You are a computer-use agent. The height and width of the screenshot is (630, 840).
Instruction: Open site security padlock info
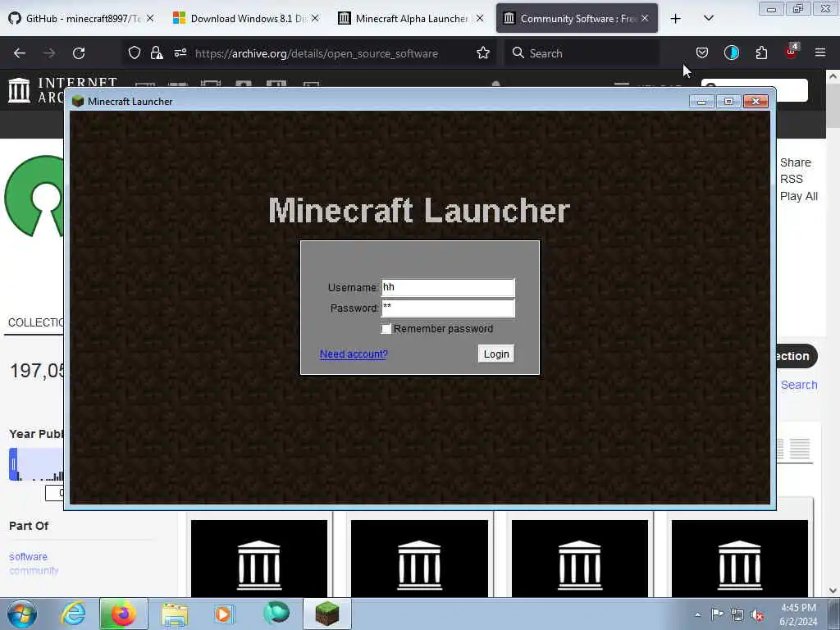(157, 52)
